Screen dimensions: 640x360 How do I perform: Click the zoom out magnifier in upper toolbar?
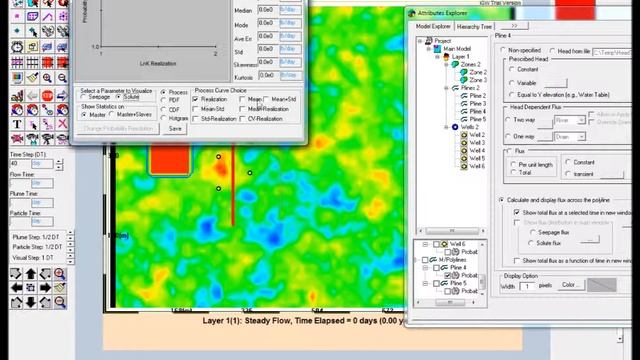coord(62,78)
